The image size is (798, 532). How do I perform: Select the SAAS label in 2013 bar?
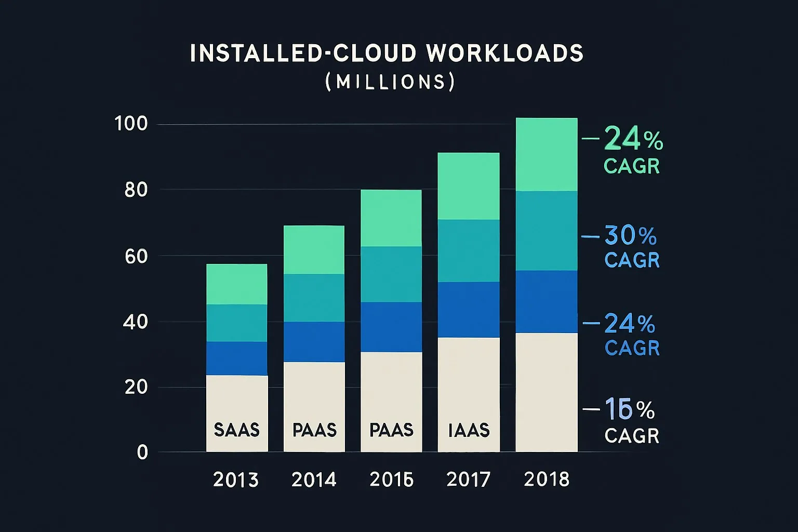pos(236,430)
